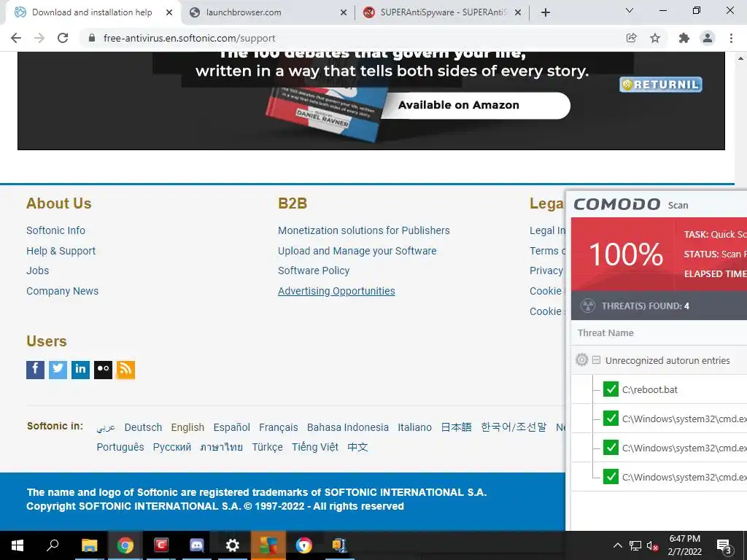Reload the Softonic support page
Viewport: 747px width, 560px height.
[x=63, y=38]
